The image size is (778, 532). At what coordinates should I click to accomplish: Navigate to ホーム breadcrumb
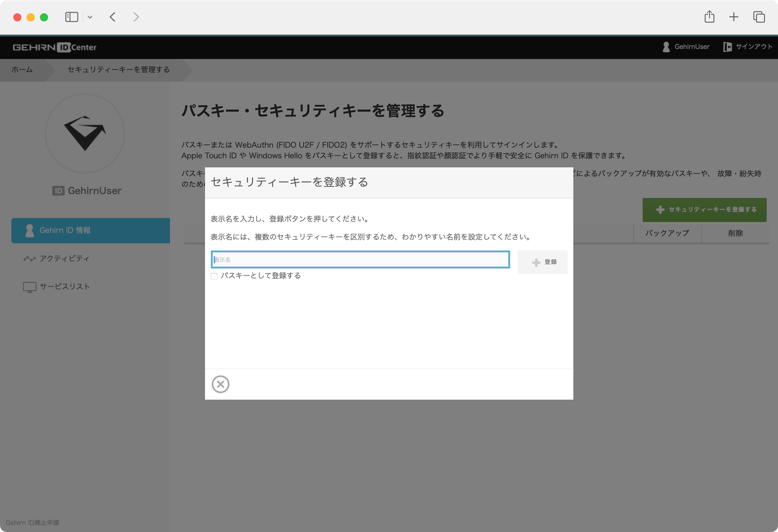(x=21, y=70)
